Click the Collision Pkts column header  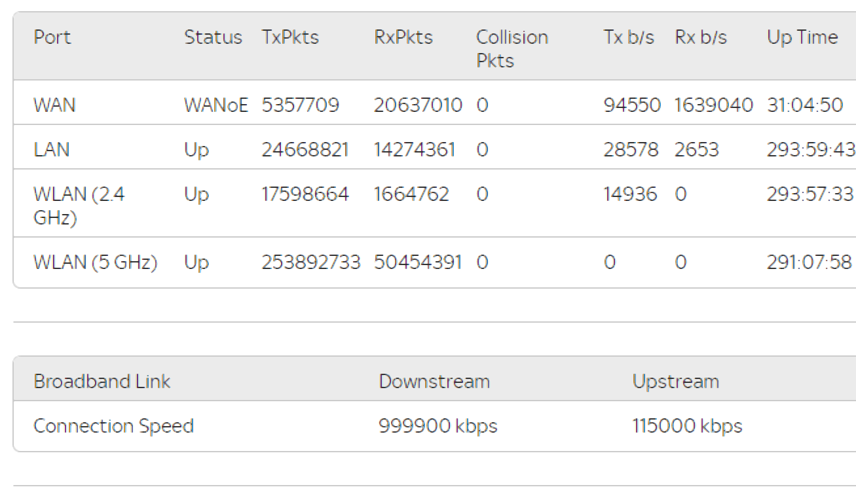(x=512, y=48)
